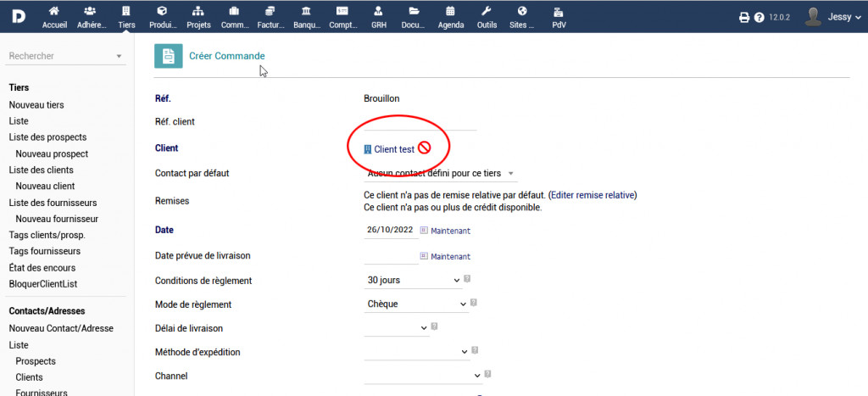Click the Client test link
Viewport: 868px width, 396px height.
click(393, 149)
